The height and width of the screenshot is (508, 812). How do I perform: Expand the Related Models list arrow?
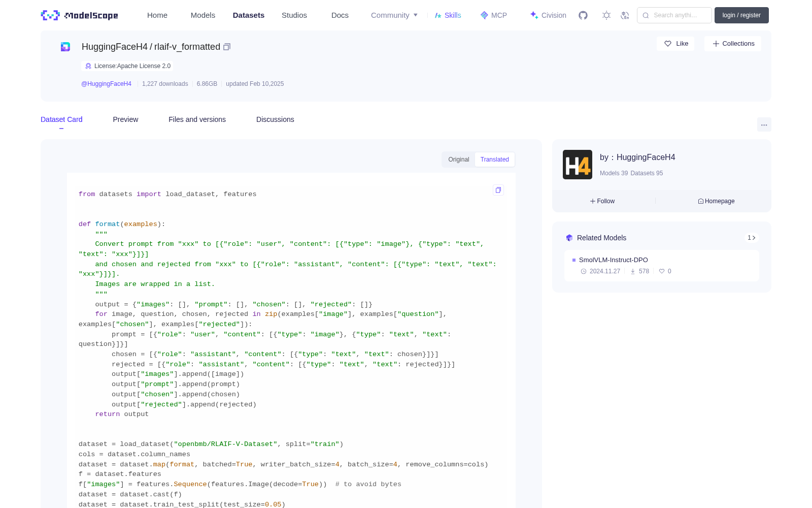[x=752, y=238]
